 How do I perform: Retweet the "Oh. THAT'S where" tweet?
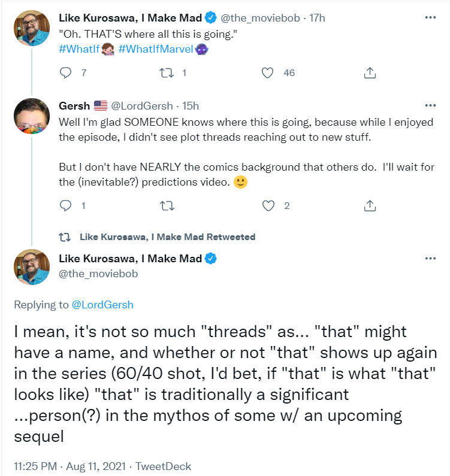coord(167,73)
